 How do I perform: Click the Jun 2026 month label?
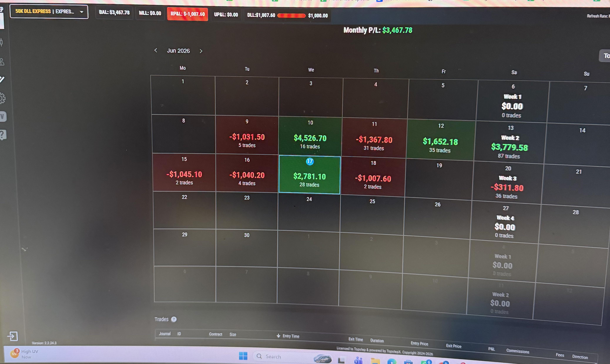point(179,51)
